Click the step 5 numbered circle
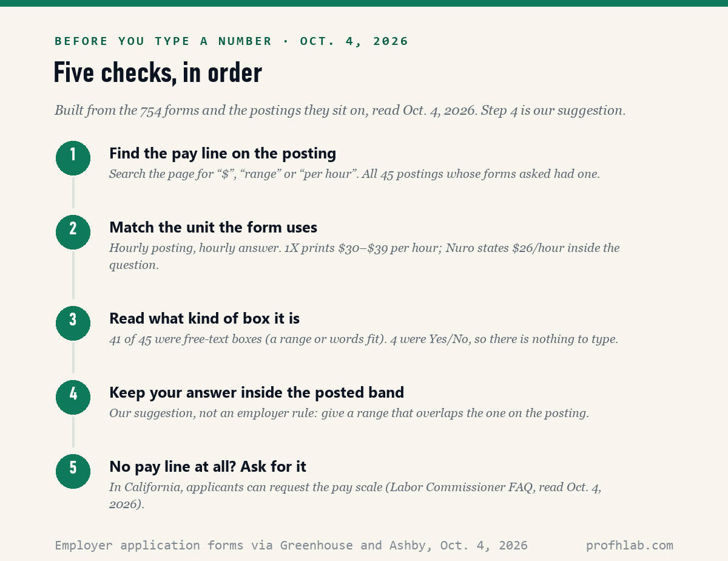Viewport: 728px width, 561px height. click(x=73, y=471)
